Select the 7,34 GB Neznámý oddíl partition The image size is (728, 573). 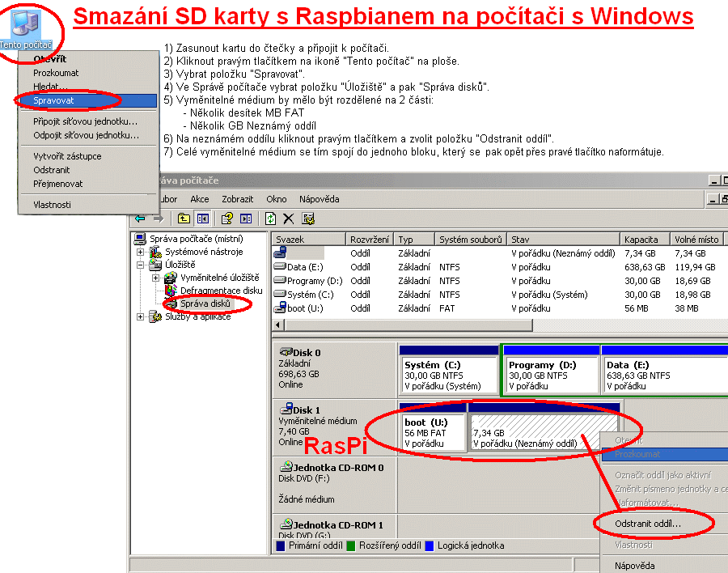pos(544,427)
